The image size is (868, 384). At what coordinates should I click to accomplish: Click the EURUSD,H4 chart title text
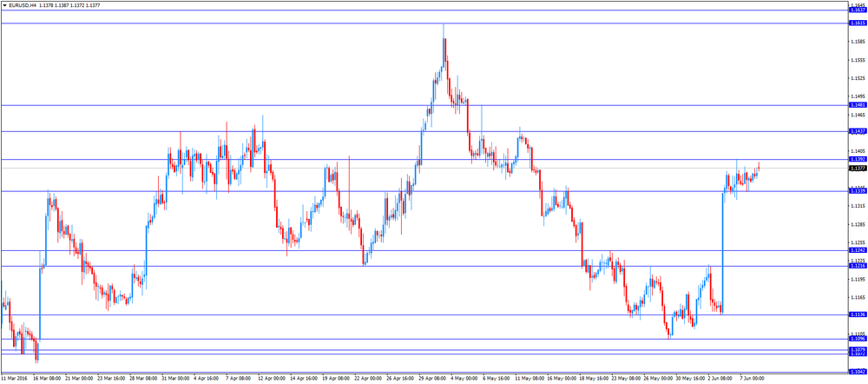click(23, 5)
